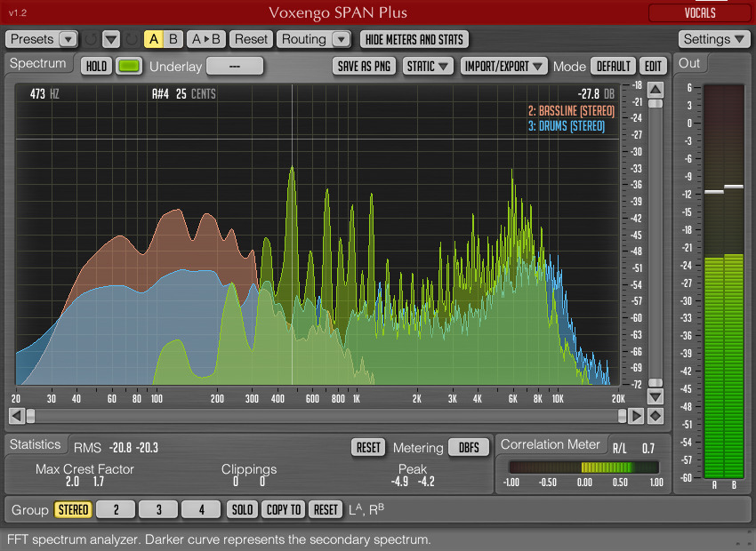
Task: Click the horizontal range slider left handle
Action: pos(30,416)
